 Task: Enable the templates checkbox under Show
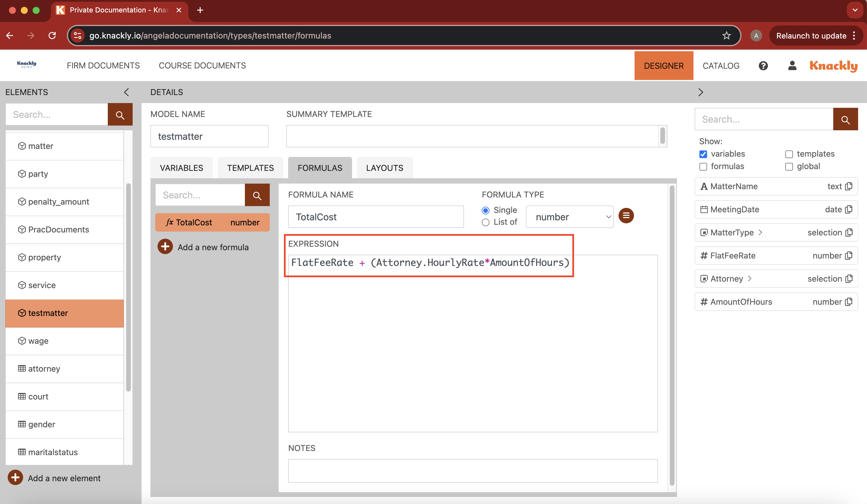[789, 154]
